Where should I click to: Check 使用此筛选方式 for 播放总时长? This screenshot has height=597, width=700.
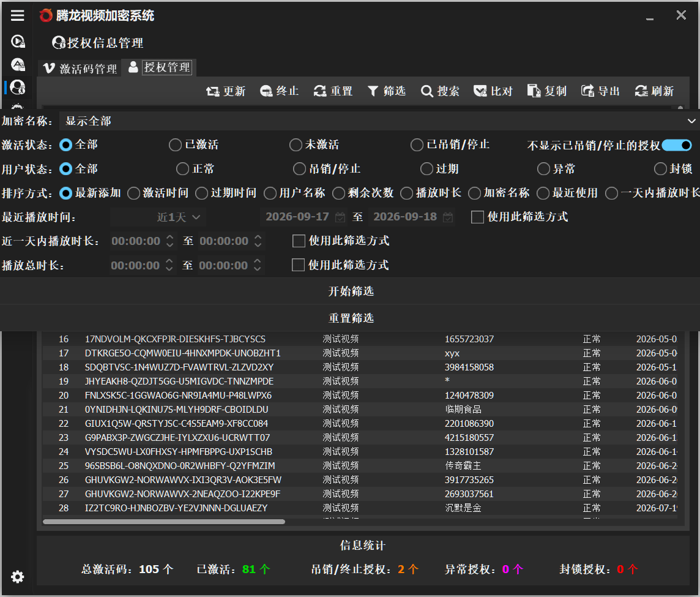298,265
